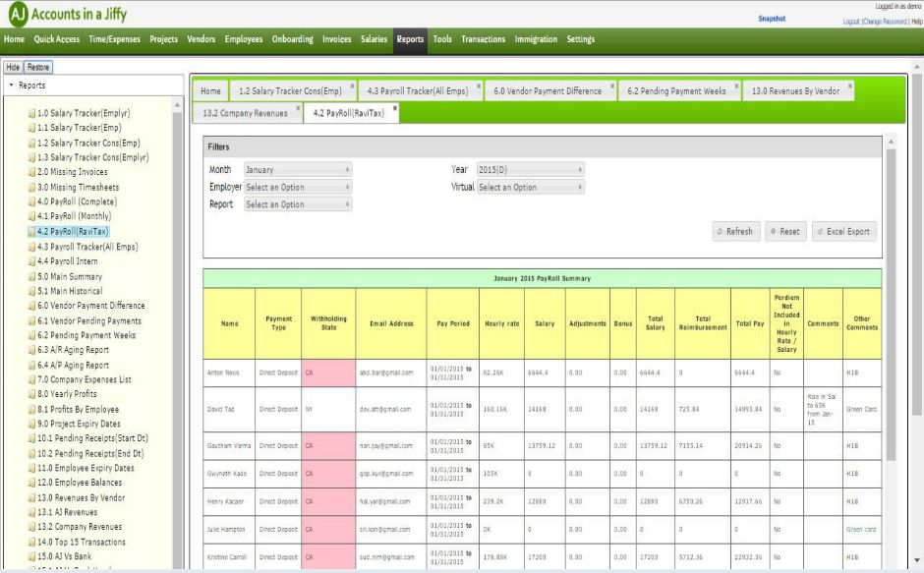Image resolution: width=924 pixels, height=573 pixels.
Task: Open the Vendors menu
Action: (201, 39)
